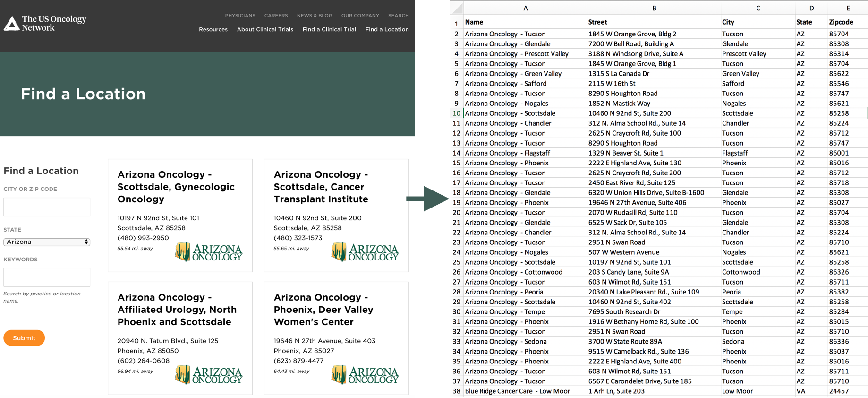Click the Keywords input field

pyautogui.click(x=47, y=277)
